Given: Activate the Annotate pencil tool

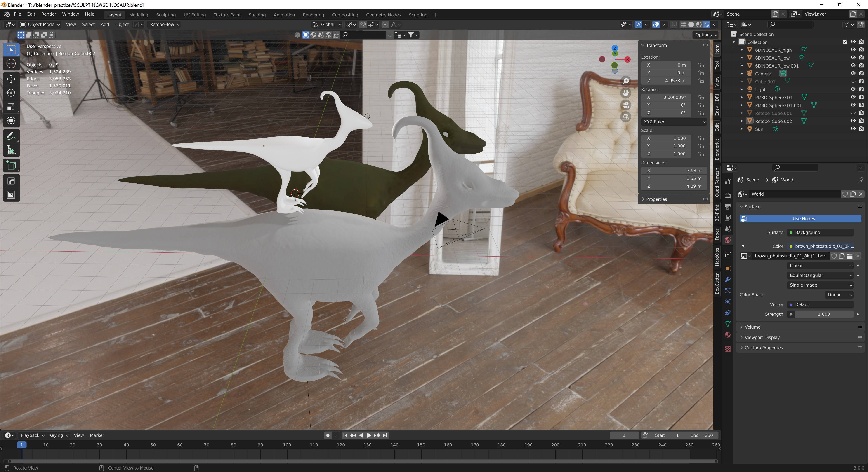Looking at the screenshot, I should point(11,136).
